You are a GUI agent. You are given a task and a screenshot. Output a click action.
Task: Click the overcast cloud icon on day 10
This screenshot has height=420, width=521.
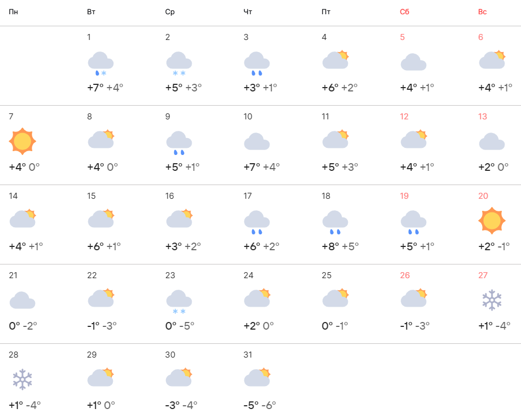pyautogui.click(x=257, y=141)
